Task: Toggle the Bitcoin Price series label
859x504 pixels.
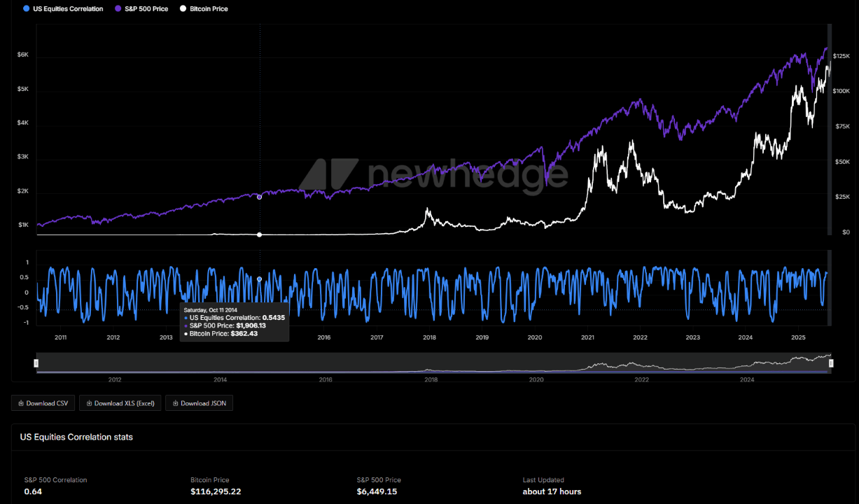Action: pos(209,9)
